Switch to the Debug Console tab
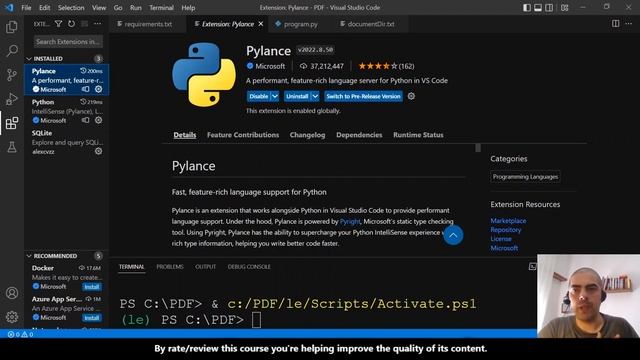640x360 pixels. 249,267
